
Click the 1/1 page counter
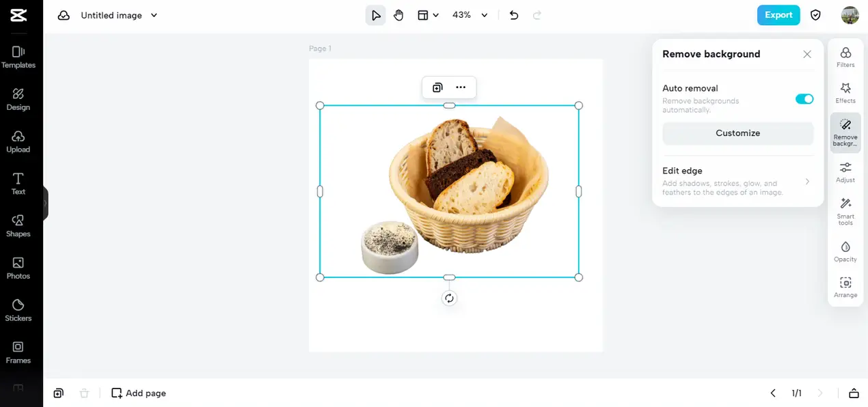tap(796, 393)
